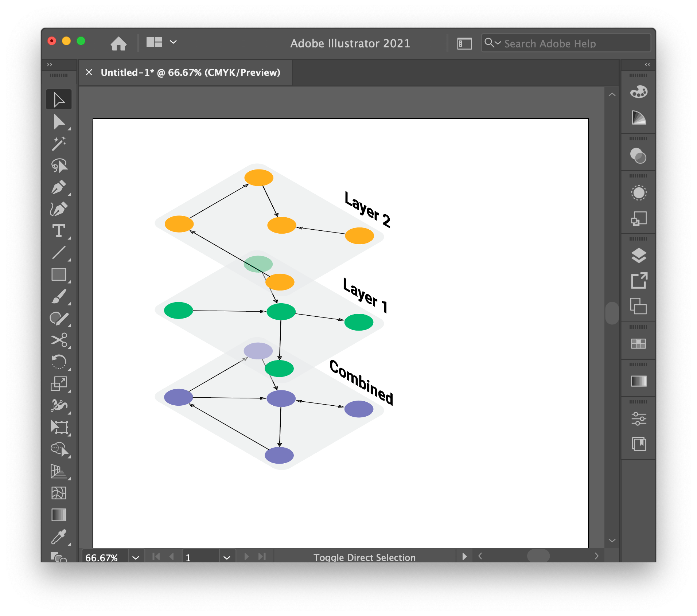The image size is (697, 616).
Task: Pick the Magic Wand tool
Action: coord(59,144)
